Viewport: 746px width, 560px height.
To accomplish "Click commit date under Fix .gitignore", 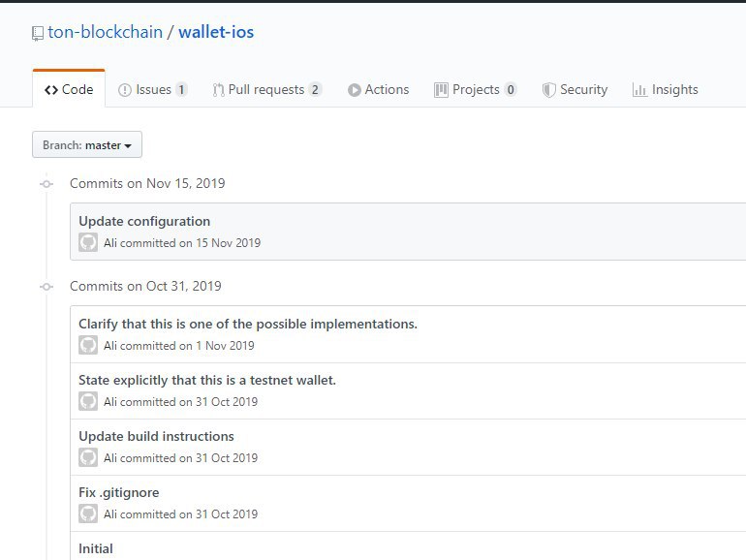I will pos(227,513).
